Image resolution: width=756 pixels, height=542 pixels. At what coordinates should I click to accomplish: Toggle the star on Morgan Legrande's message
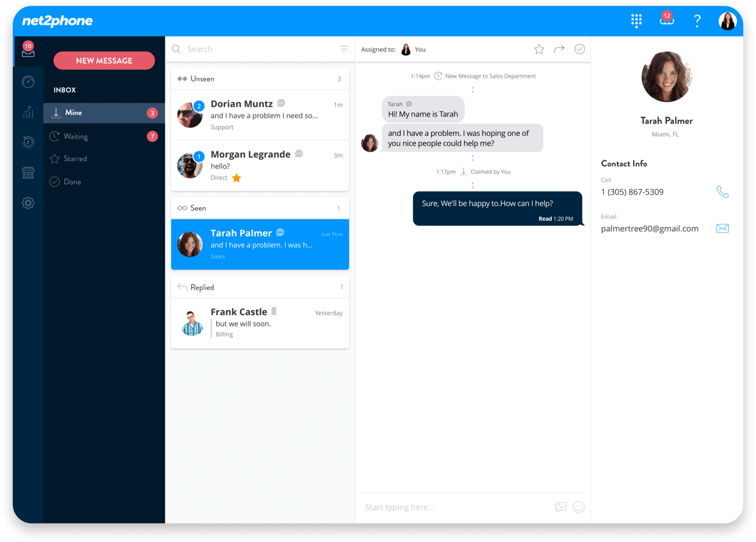[236, 178]
